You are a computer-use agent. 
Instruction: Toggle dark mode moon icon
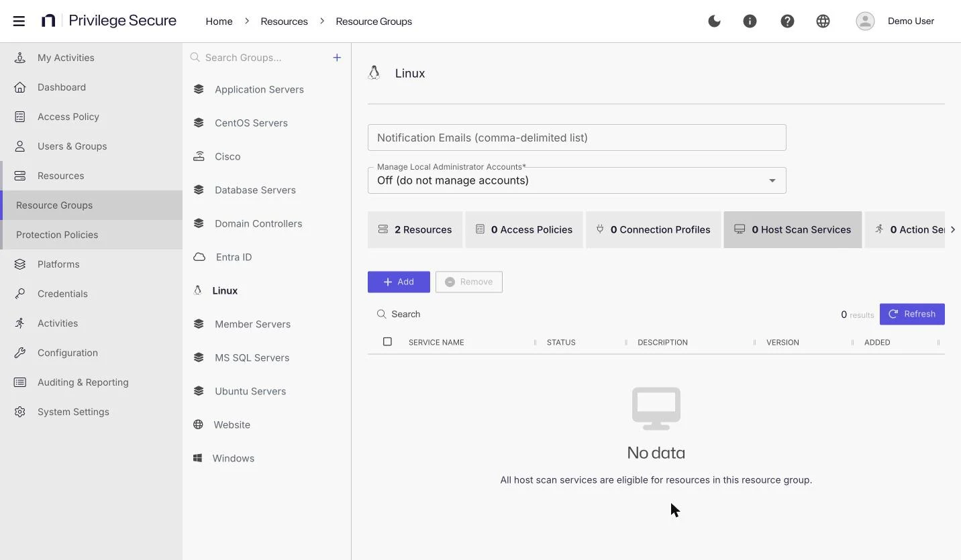coord(714,21)
